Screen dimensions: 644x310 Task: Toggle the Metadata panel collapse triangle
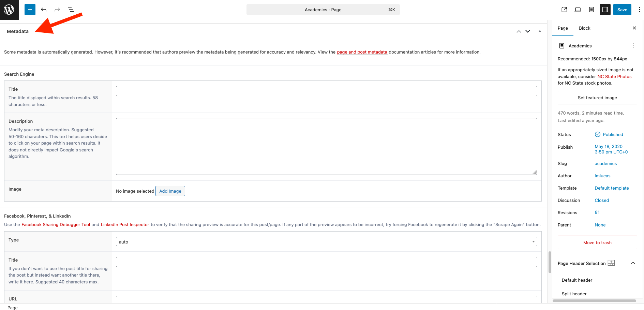(x=540, y=31)
